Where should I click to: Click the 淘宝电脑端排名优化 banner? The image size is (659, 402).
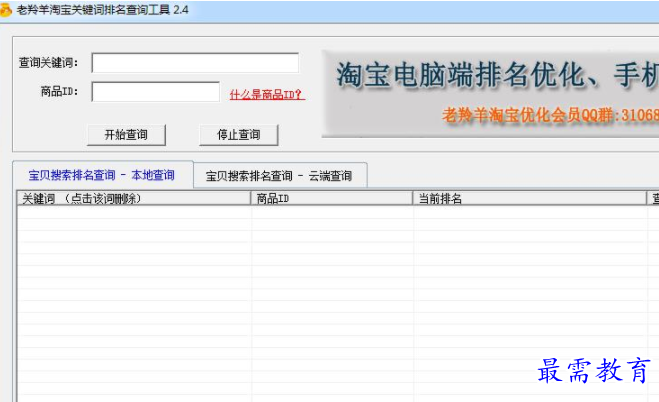[x=490, y=94]
